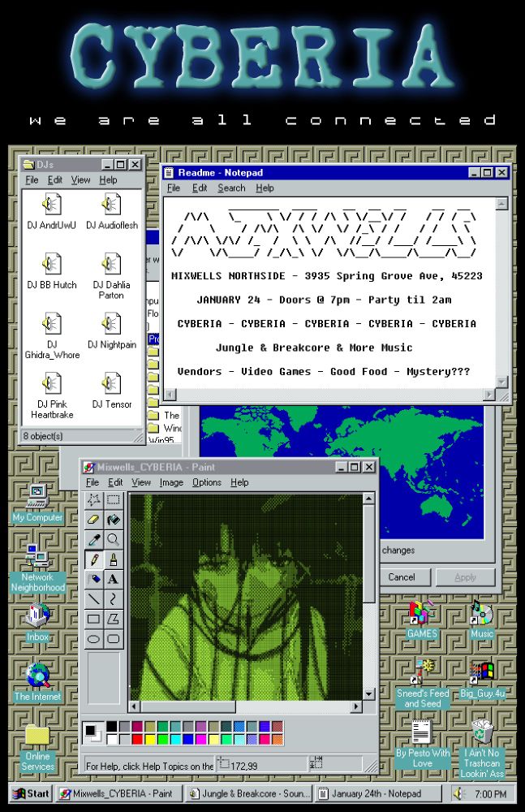The width and height of the screenshot is (525, 812).
Task: Select the rectangular Select tool in Paint
Action: coord(114,499)
